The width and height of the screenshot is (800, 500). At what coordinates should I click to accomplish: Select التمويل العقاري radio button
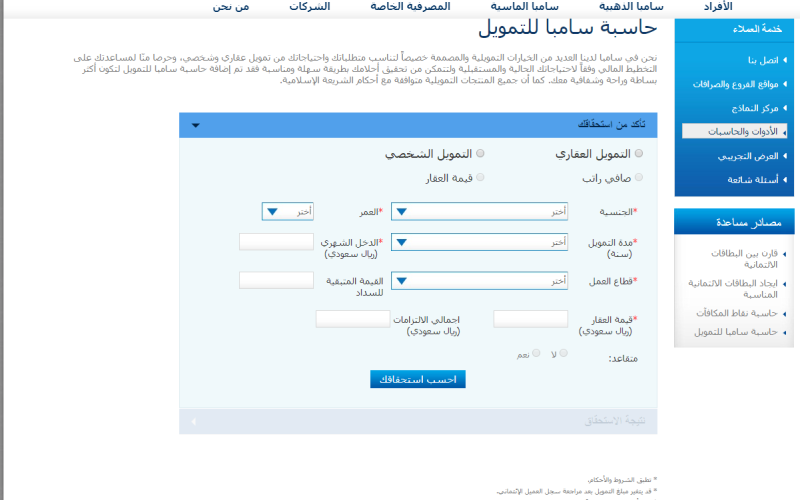(x=639, y=153)
